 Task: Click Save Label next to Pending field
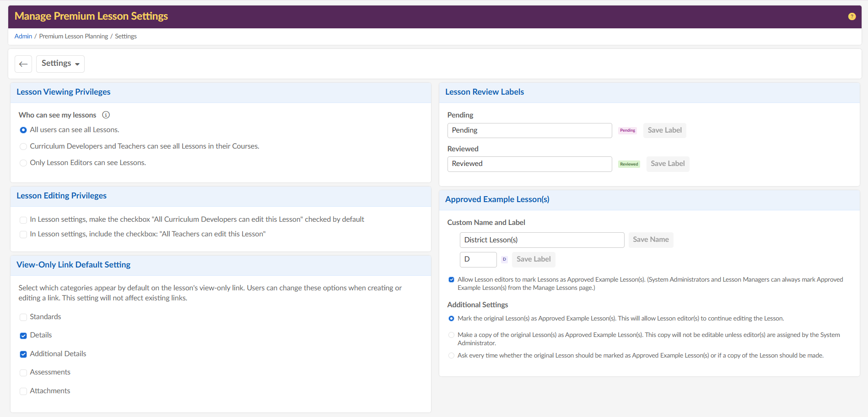[664, 130]
